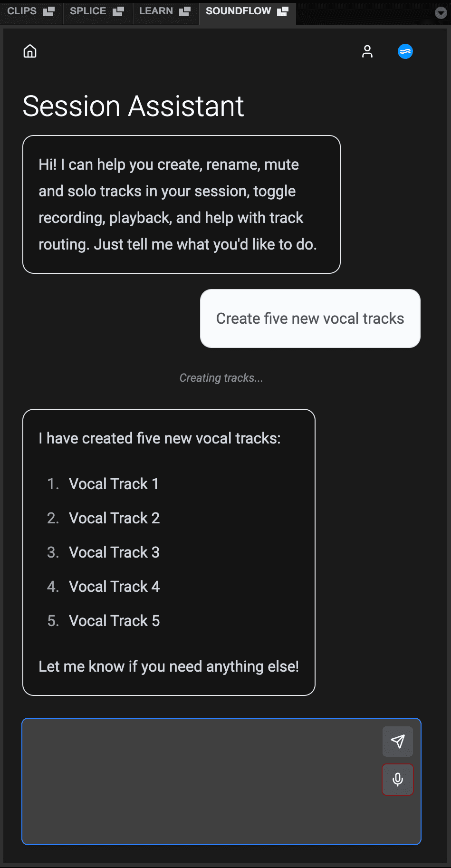The height and width of the screenshot is (868, 451).
Task: Detach the SOUNDFLOW panel via its window icon
Action: click(x=283, y=11)
